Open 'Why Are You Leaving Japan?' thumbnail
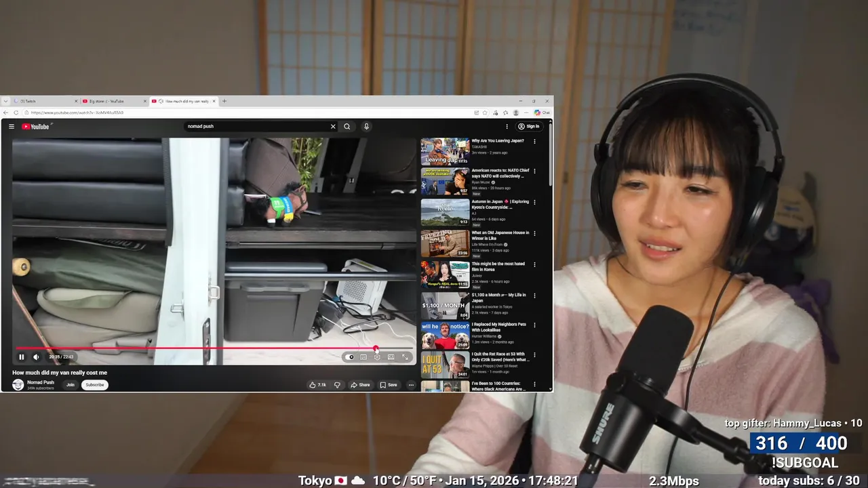This screenshot has height=488, width=868. tap(445, 152)
